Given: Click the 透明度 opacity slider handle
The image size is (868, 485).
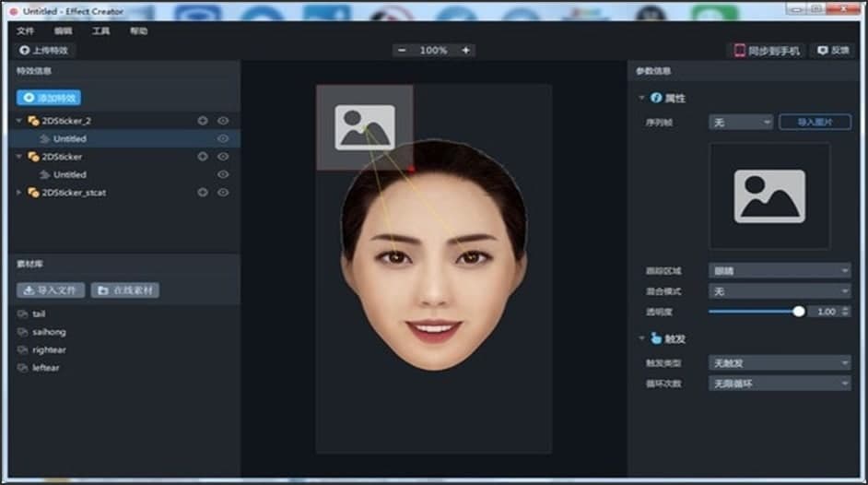Looking at the screenshot, I should [x=799, y=312].
